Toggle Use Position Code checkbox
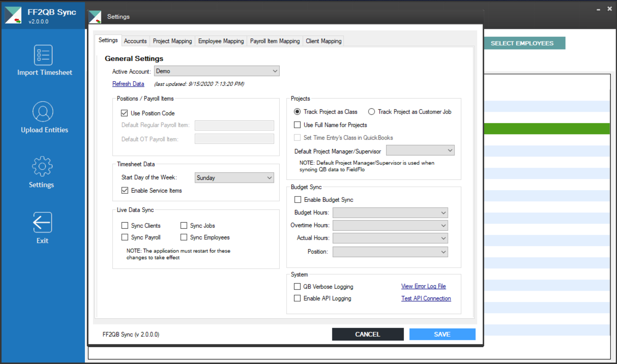617x364 pixels. [x=124, y=113]
